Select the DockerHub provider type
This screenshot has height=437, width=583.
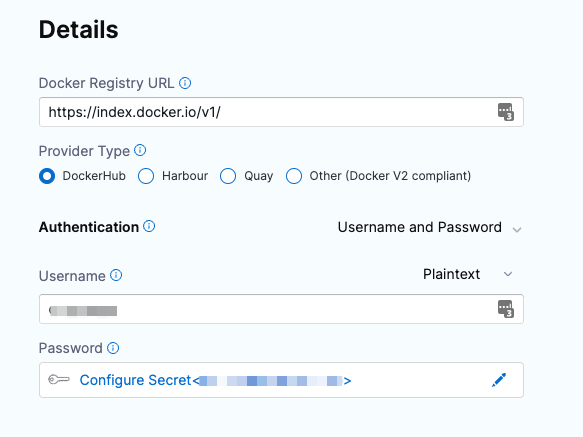click(47, 176)
